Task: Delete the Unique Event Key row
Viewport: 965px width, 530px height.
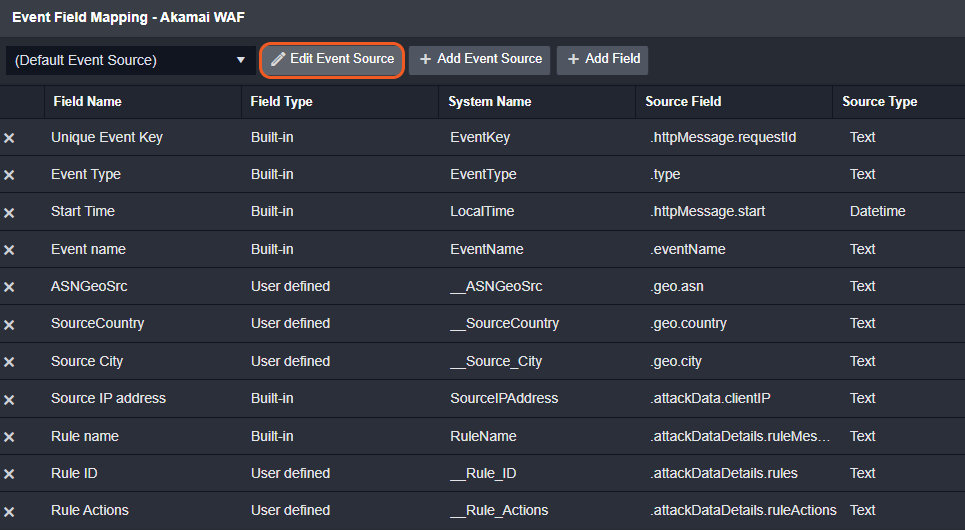Action: (9, 138)
